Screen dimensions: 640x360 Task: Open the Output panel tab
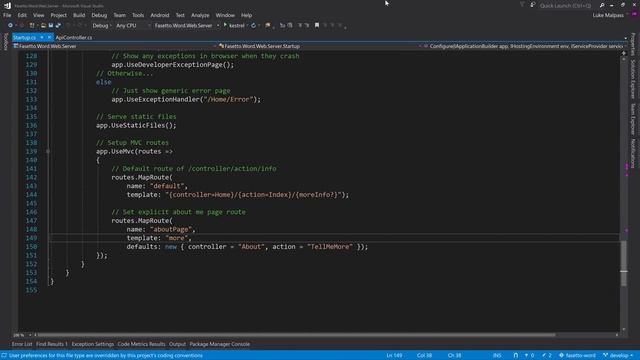pos(177,344)
